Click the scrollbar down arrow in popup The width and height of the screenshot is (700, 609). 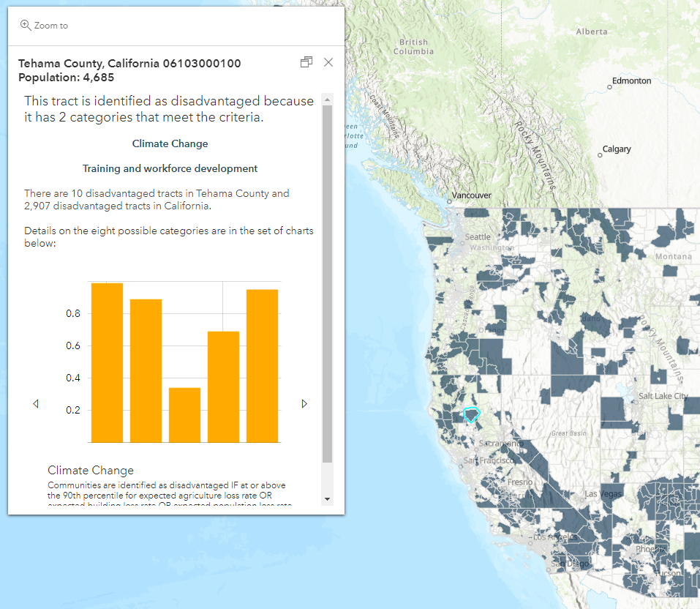pyautogui.click(x=328, y=500)
